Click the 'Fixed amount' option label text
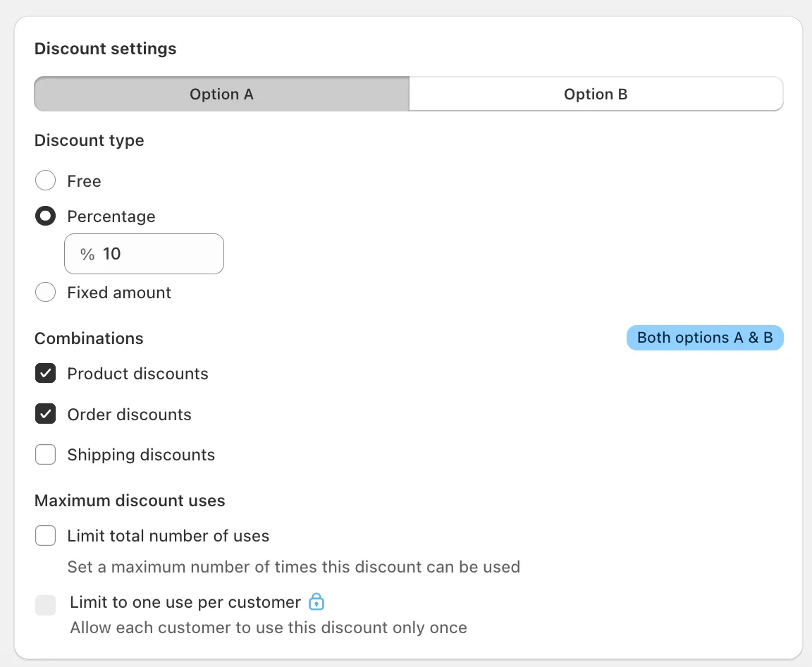 point(118,292)
